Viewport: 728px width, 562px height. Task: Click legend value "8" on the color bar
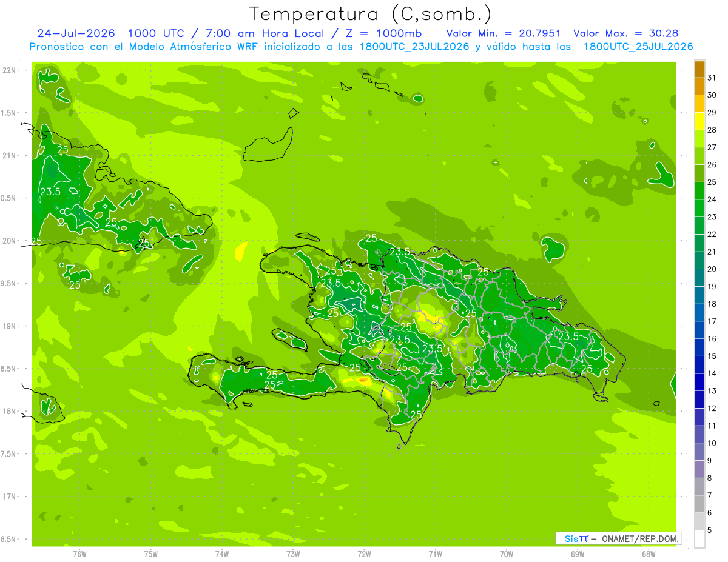(x=710, y=478)
